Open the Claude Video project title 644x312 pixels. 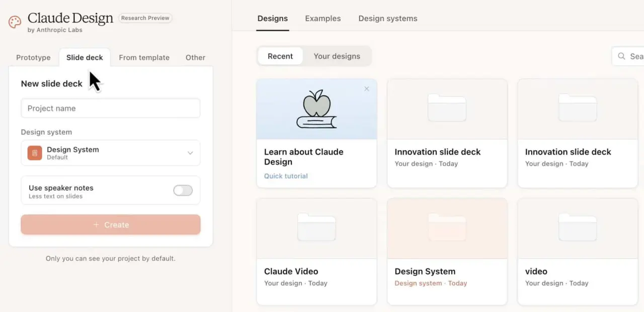(x=291, y=271)
